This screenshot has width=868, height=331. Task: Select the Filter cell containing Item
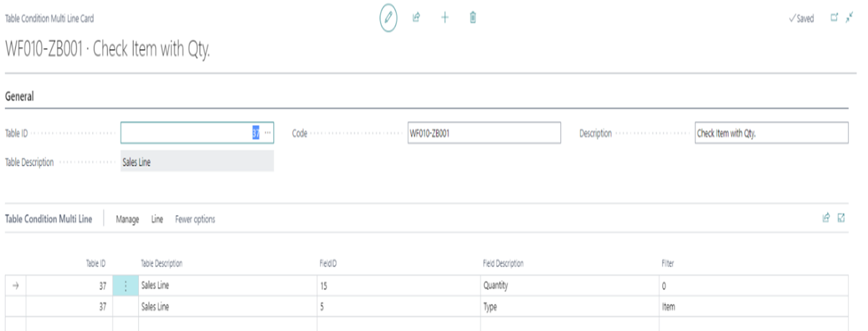753,307
